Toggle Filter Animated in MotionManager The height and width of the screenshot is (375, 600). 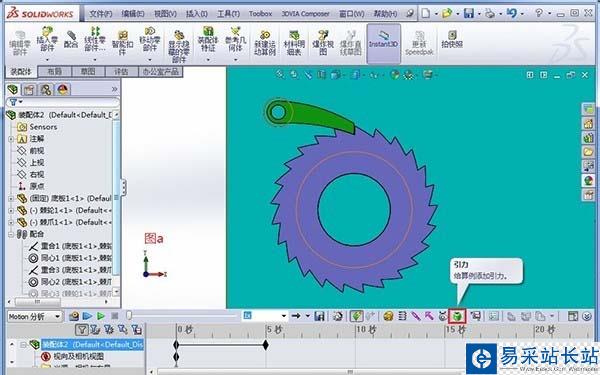point(95,329)
